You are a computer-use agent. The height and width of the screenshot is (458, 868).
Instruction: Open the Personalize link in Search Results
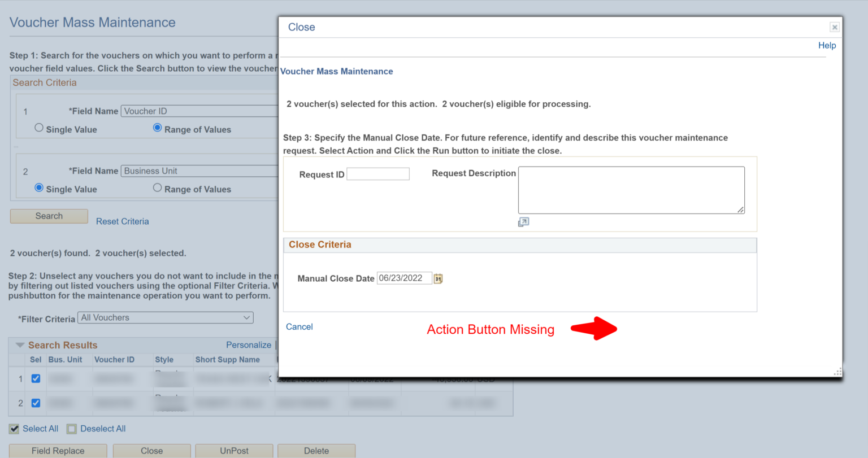click(x=249, y=345)
